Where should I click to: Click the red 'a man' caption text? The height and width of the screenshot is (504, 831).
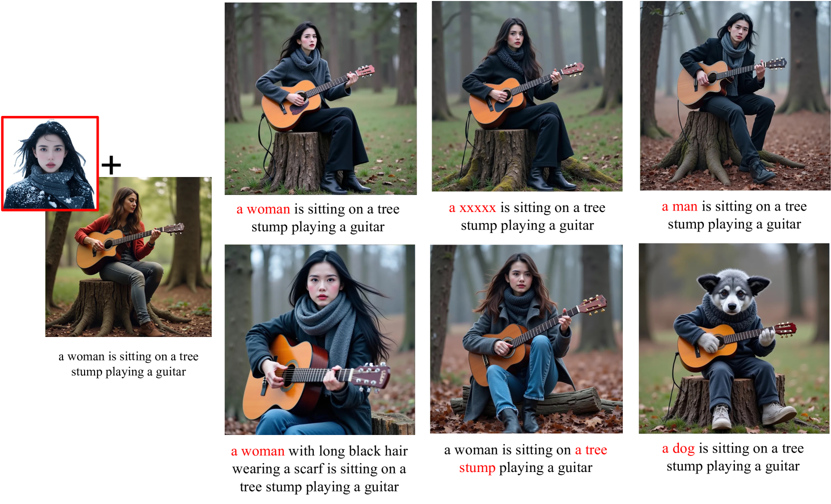(x=679, y=206)
